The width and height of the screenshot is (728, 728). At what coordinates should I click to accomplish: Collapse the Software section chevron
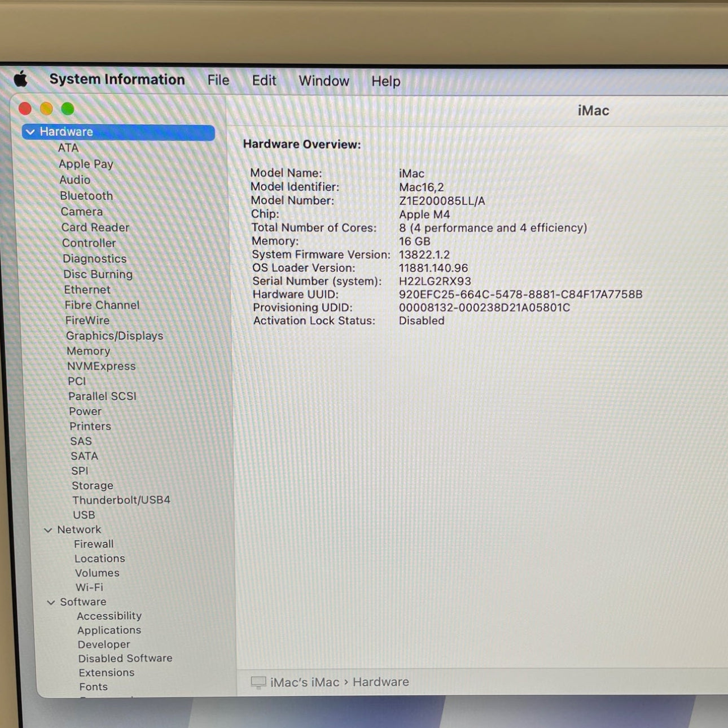pos(51,602)
